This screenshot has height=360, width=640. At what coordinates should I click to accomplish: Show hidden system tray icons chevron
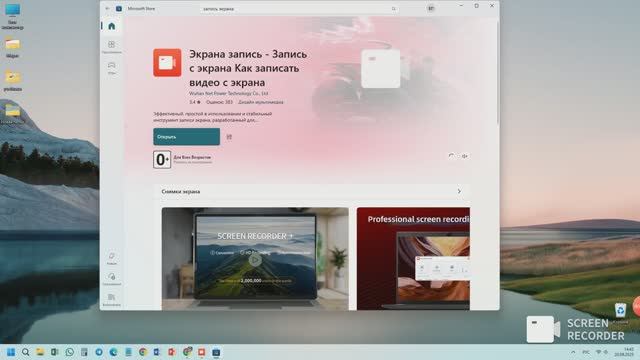tap(573, 352)
